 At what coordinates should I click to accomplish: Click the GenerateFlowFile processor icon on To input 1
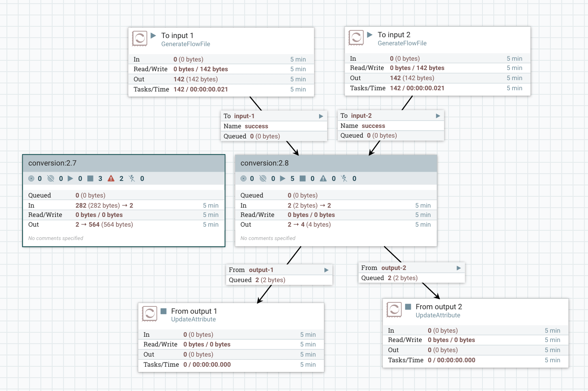[x=140, y=38]
